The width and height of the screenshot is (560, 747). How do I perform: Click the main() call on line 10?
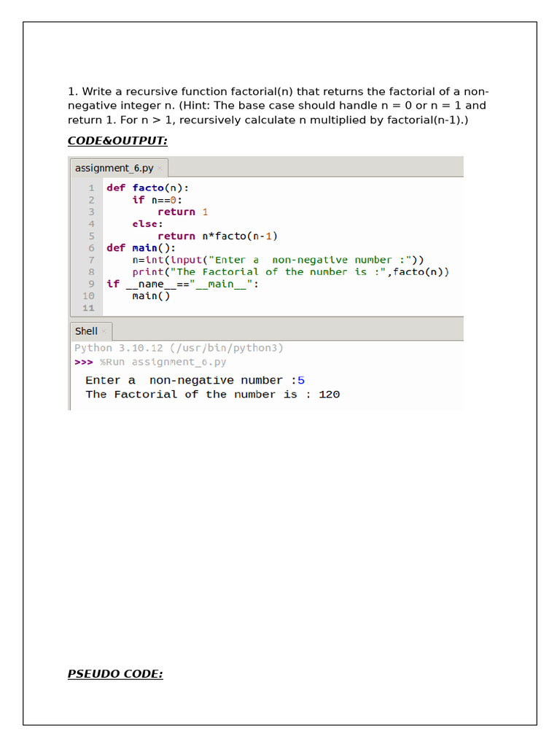click(x=151, y=296)
